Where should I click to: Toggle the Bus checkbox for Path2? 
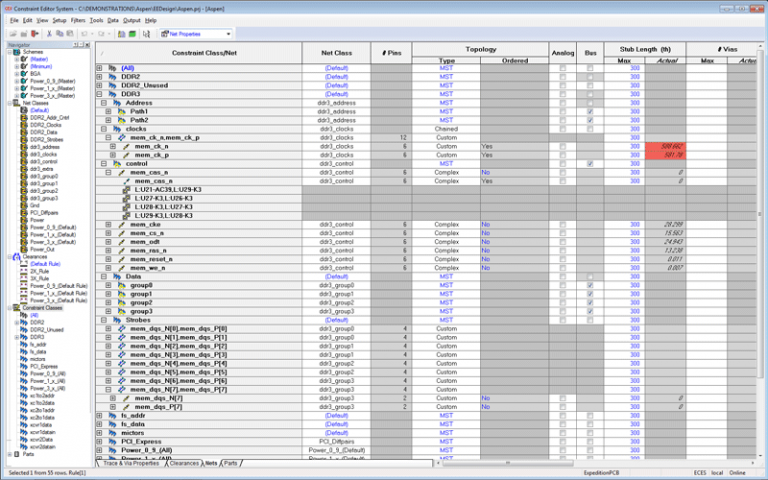[590, 120]
